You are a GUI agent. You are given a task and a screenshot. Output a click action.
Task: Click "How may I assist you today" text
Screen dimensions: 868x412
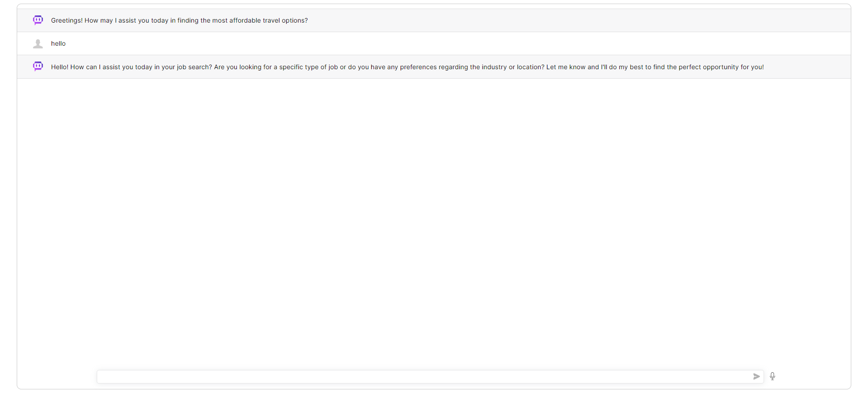point(127,21)
